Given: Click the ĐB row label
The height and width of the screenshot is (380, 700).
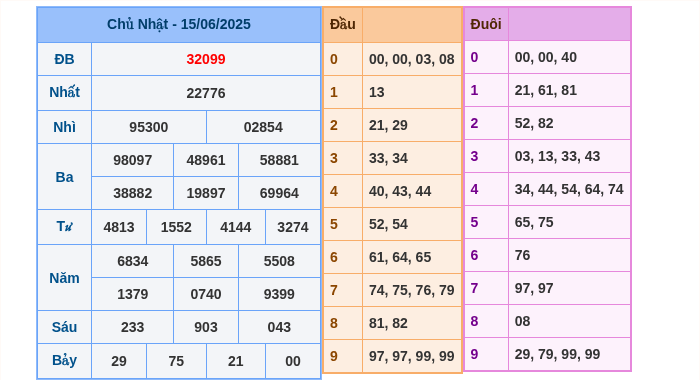Looking at the screenshot, I should tap(64, 59).
